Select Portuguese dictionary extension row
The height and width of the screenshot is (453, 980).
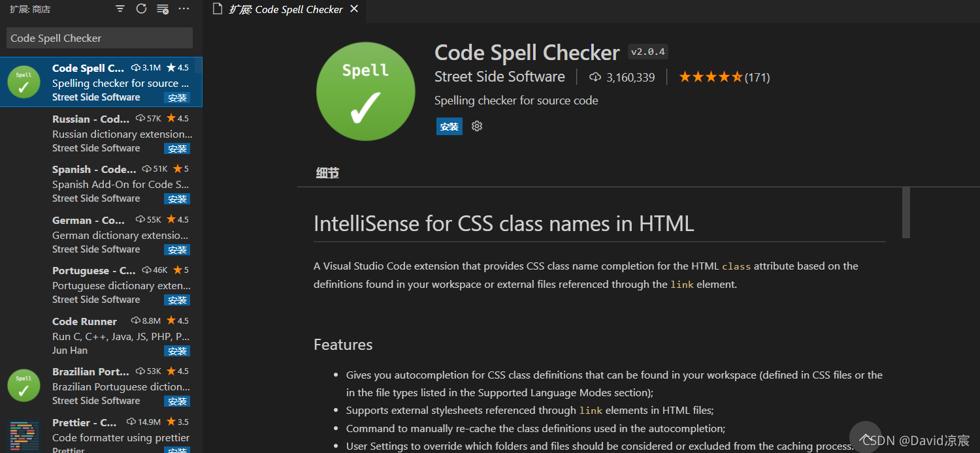pos(101,285)
